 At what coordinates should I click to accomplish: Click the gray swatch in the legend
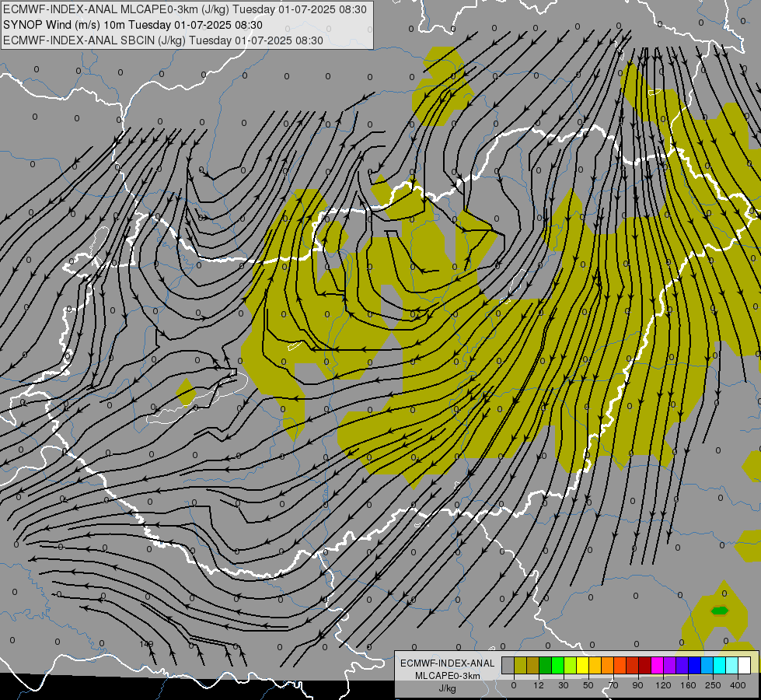[508, 665]
